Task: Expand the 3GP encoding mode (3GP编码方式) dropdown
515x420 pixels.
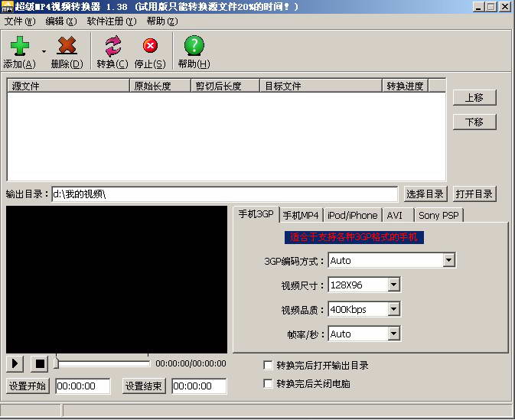Action: point(448,261)
